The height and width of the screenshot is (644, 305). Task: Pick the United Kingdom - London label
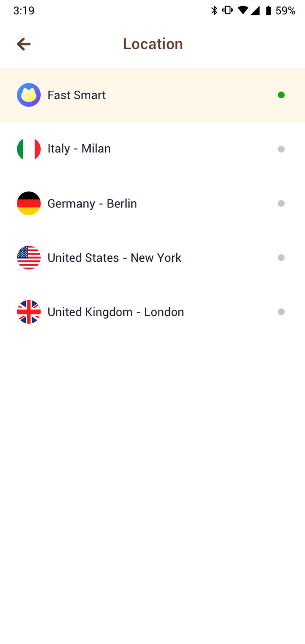[x=116, y=312]
